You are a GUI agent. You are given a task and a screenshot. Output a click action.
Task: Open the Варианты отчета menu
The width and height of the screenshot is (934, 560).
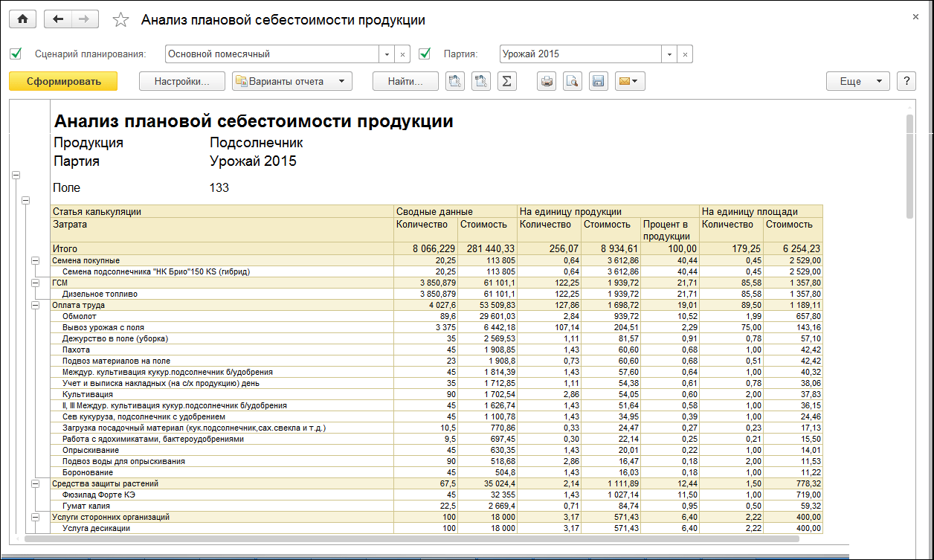(292, 81)
